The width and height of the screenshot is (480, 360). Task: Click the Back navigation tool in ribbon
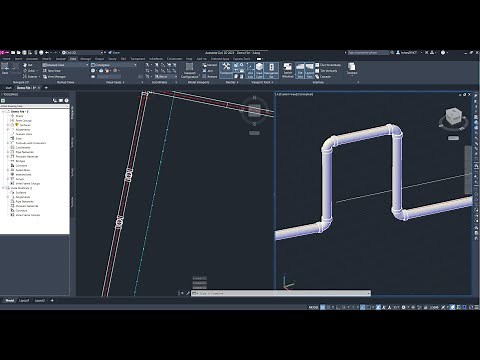coord(5,69)
